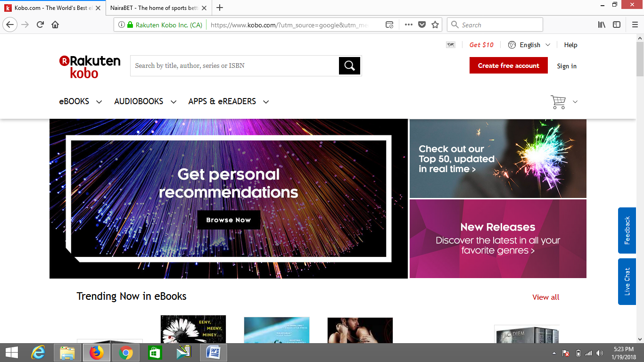Open the volume icon in the system tray
Viewport: 644px width, 362px height.
pos(599,353)
